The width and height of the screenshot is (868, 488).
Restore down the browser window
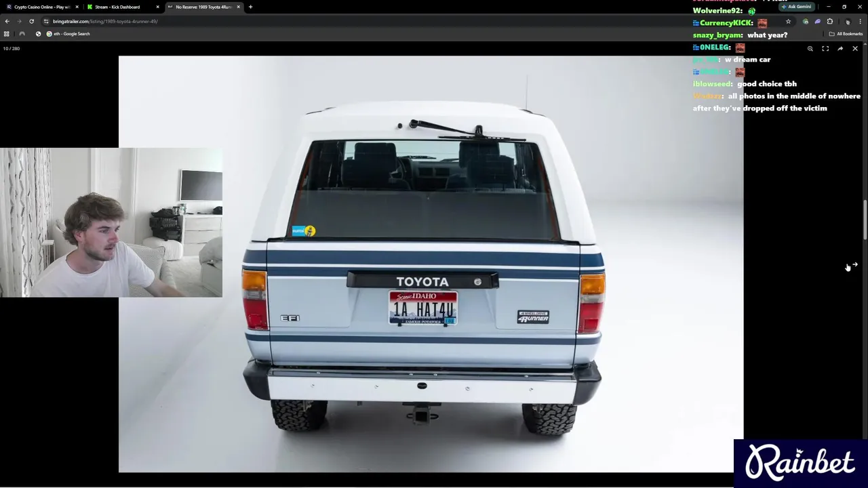tap(844, 7)
